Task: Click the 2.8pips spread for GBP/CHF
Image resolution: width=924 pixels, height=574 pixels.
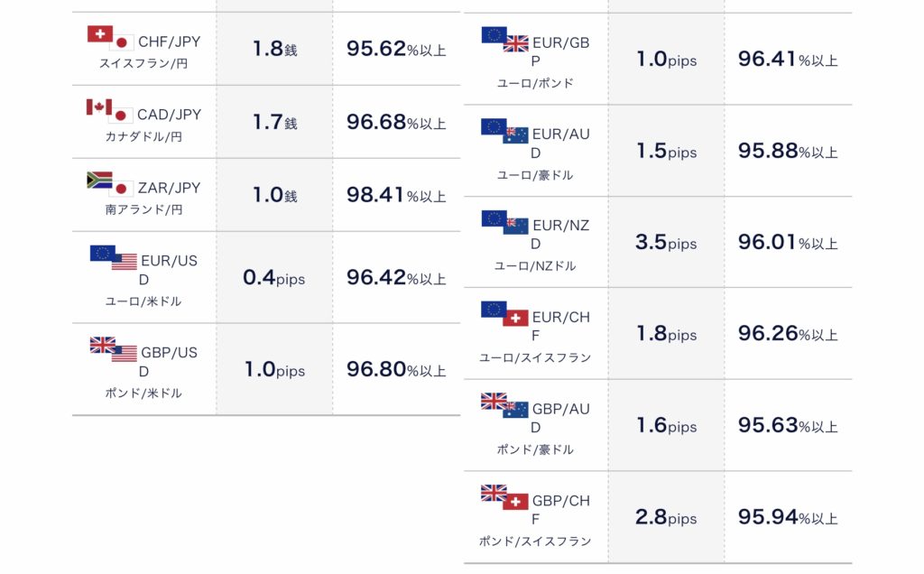Action: [666, 517]
